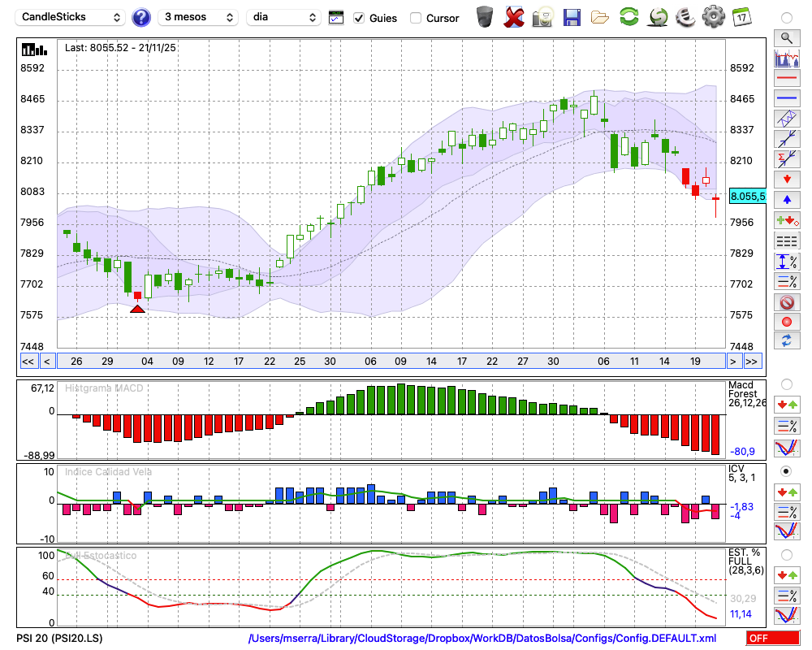The height and width of the screenshot is (650, 812).
Task: Open the dia interval dropdown
Action: coord(283,17)
